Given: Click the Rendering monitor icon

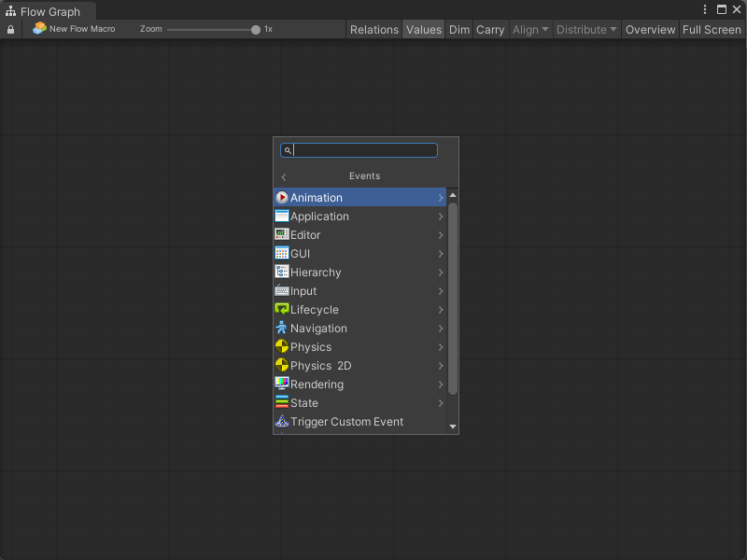Looking at the screenshot, I should (282, 385).
